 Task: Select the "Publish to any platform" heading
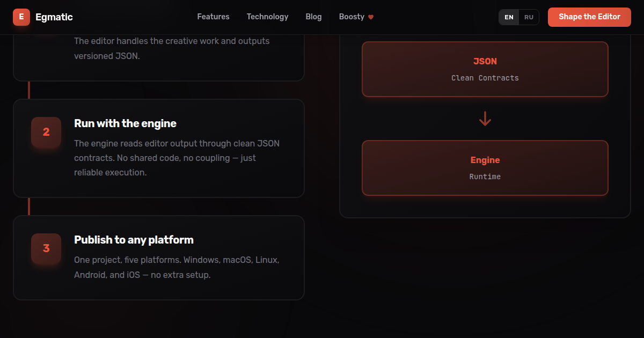[x=134, y=240]
